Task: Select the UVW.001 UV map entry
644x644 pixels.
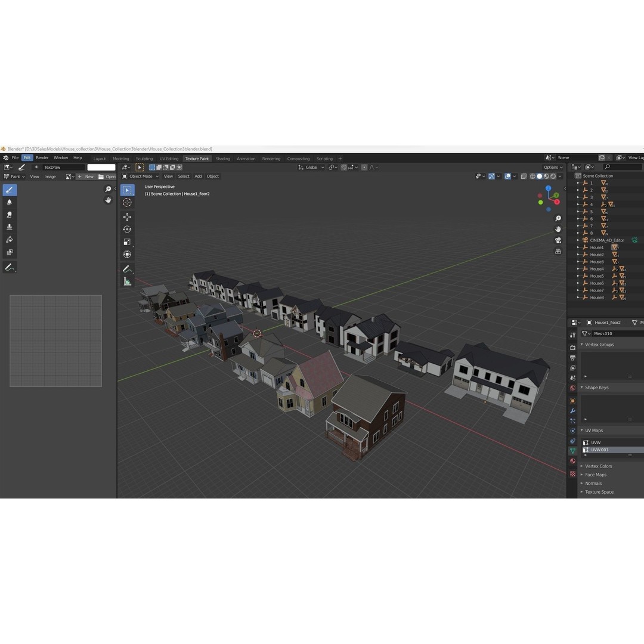Action: (x=613, y=450)
